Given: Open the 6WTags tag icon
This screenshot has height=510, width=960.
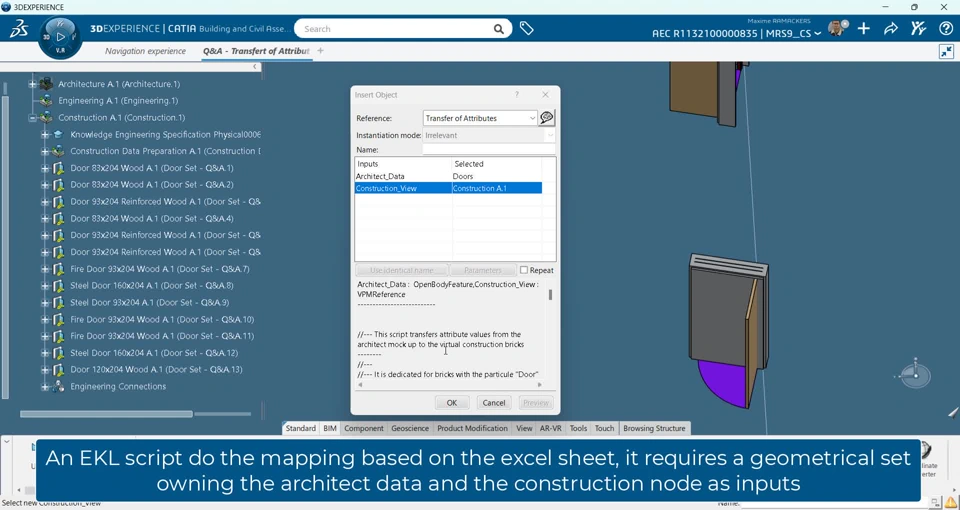Looking at the screenshot, I should tap(526, 28).
